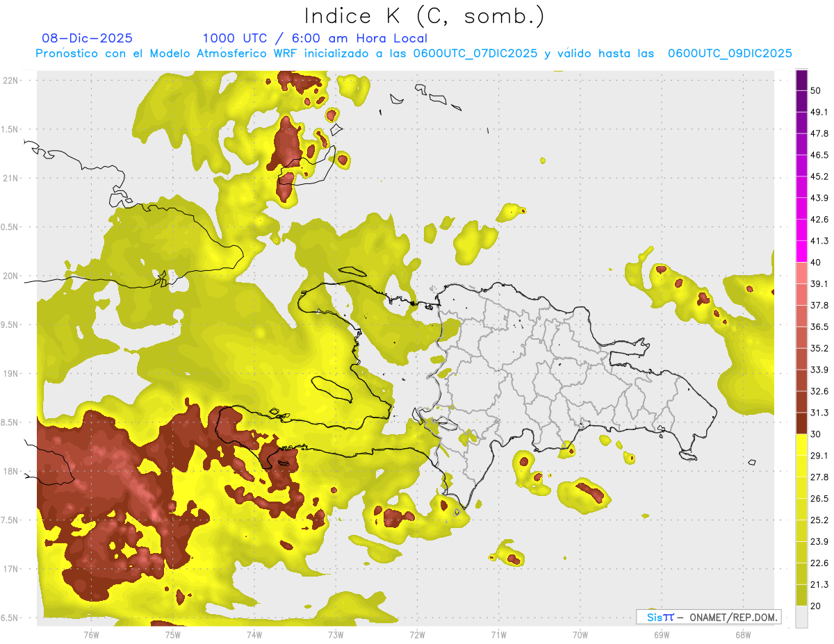The height and width of the screenshot is (644, 834).
Task: Click the '27.8' color scale value
Action: (819, 477)
